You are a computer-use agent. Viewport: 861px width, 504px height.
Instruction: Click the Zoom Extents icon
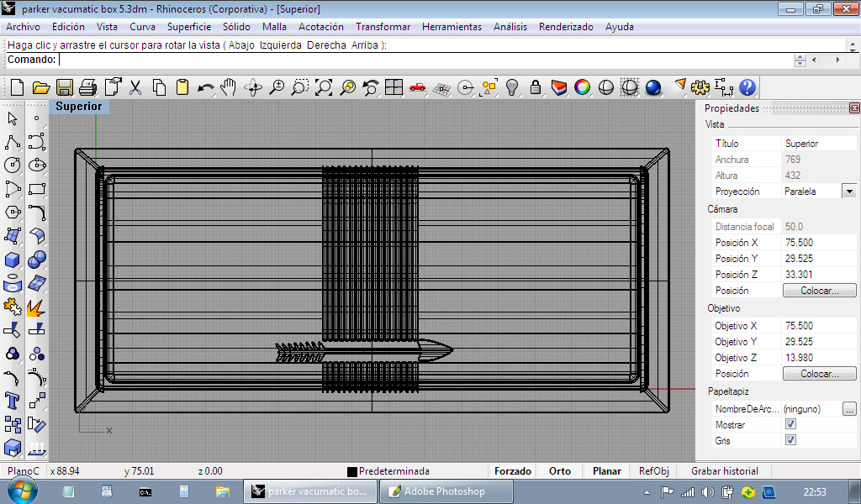click(x=324, y=87)
